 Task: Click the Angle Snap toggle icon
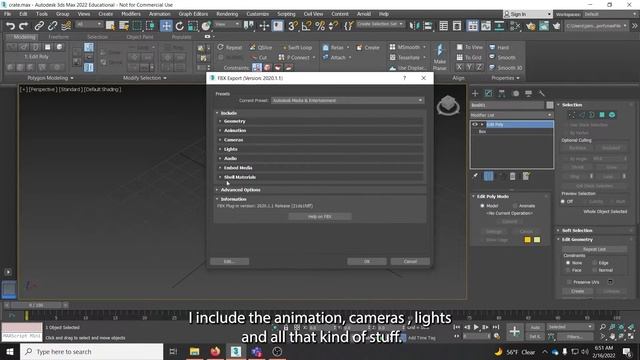306,26
